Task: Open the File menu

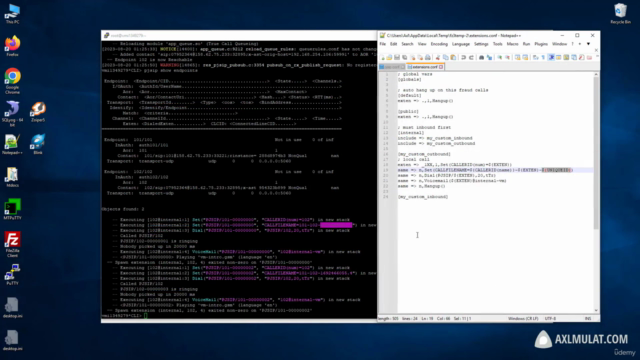Action: coord(382,44)
